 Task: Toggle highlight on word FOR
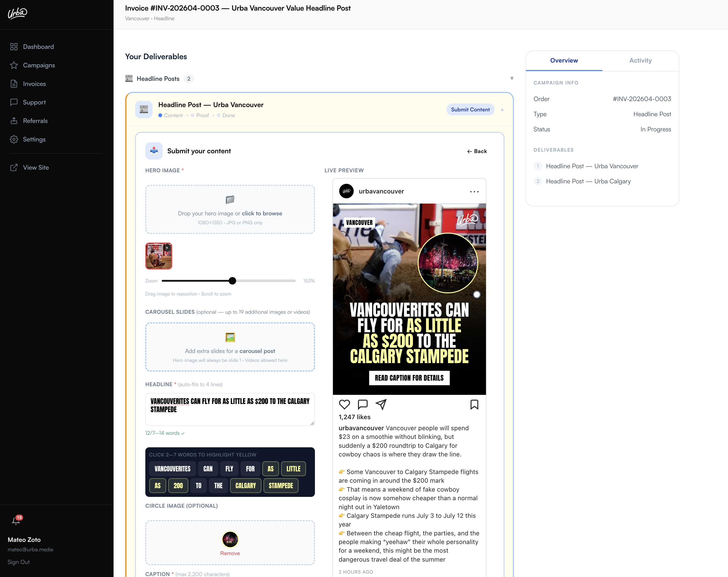tap(250, 469)
